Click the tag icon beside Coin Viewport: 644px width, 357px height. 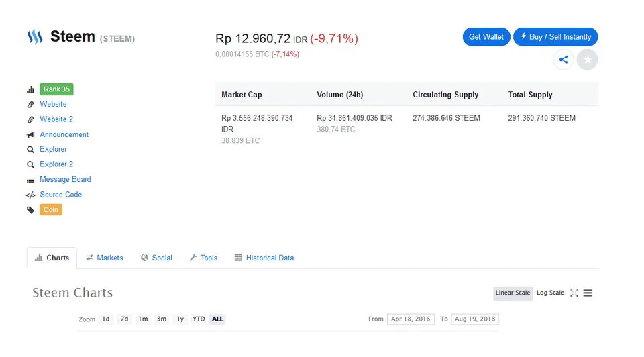pos(30,210)
